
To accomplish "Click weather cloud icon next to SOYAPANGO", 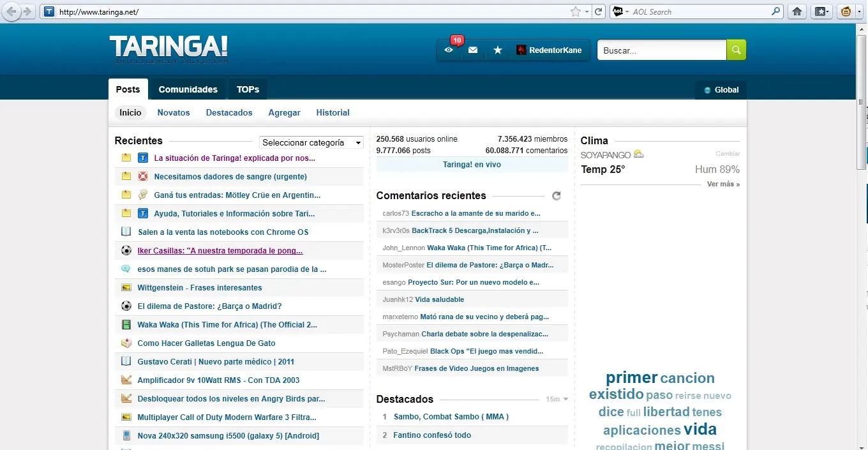I will point(638,154).
